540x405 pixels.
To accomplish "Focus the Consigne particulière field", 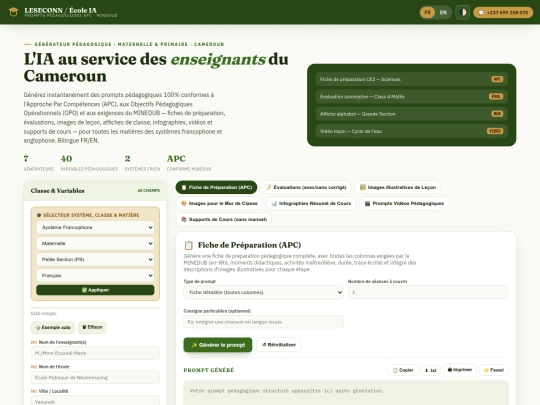I will click(x=263, y=322).
